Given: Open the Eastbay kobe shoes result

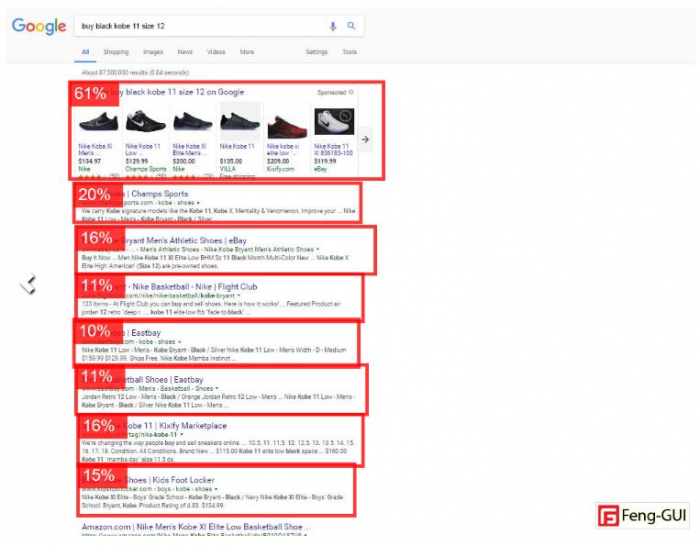Looking at the screenshot, I should click(144, 333).
